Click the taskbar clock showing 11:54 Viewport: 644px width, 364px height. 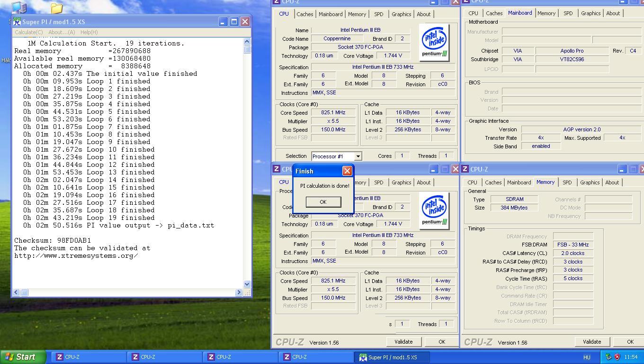point(631,357)
